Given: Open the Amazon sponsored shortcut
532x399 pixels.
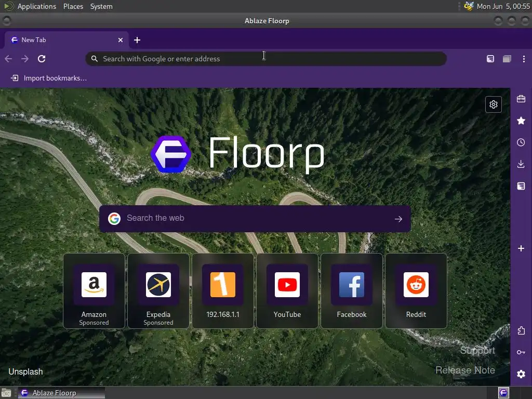Looking at the screenshot, I should pos(94,291).
